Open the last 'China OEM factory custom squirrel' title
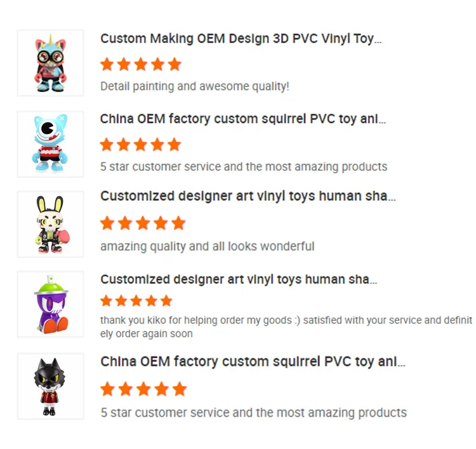 tap(253, 362)
